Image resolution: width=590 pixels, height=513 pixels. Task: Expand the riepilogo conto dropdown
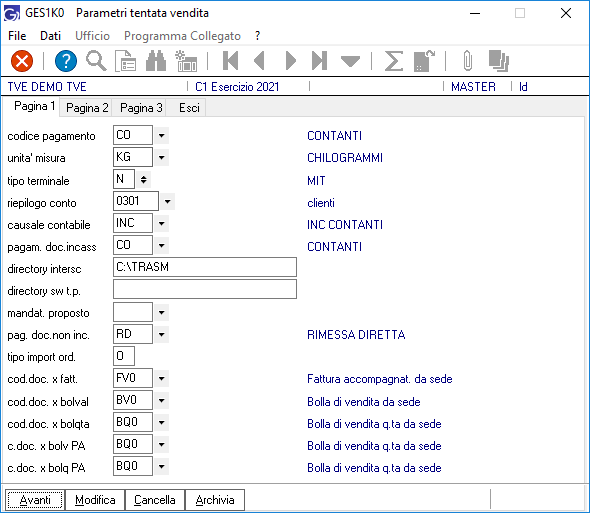click(167, 202)
